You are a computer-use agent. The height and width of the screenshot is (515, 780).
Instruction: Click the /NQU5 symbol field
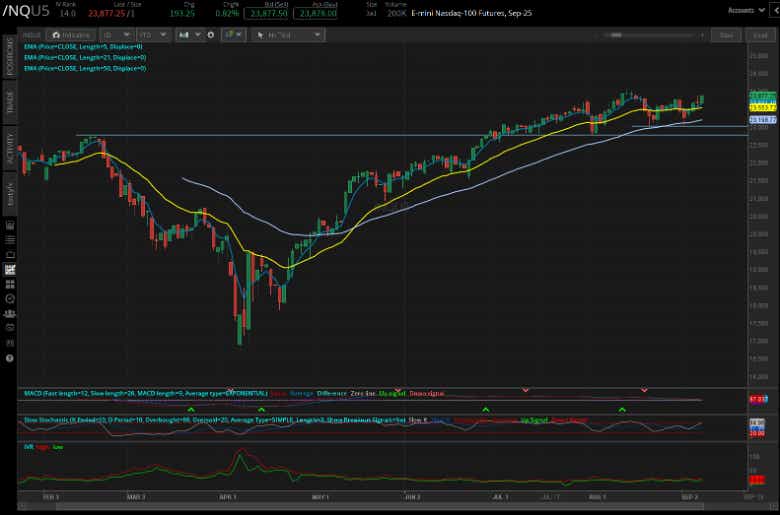coord(26,11)
